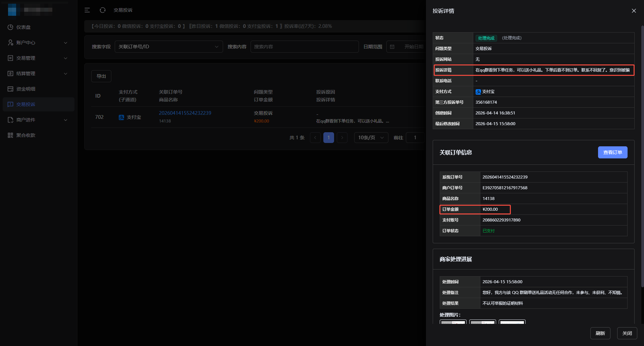Open the 10条/页 page size dropdown
644x346 pixels.
coord(371,138)
